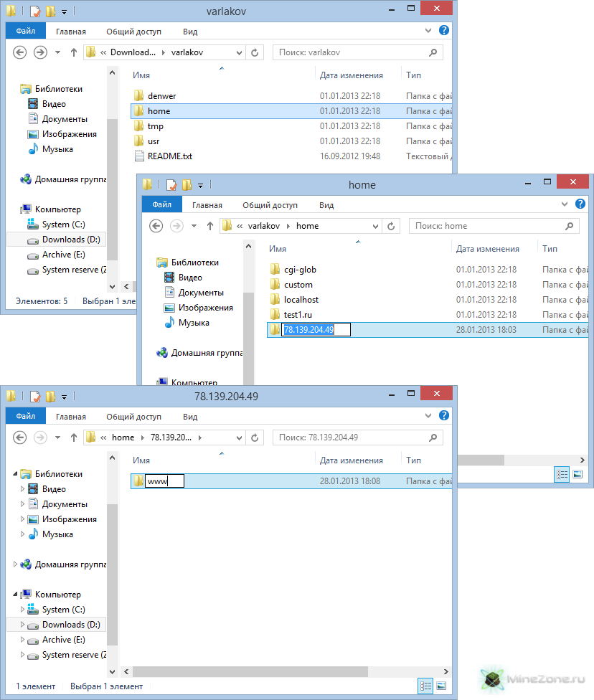Open denwer folder in varlakov window
This screenshot has width=594, height=700.
click(x=161, y=96)
